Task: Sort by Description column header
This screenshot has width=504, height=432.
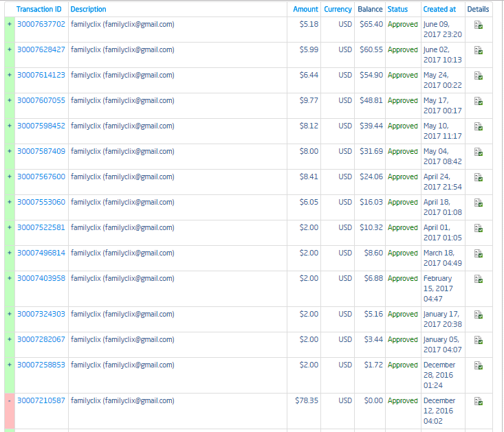Action: point(89,10)
